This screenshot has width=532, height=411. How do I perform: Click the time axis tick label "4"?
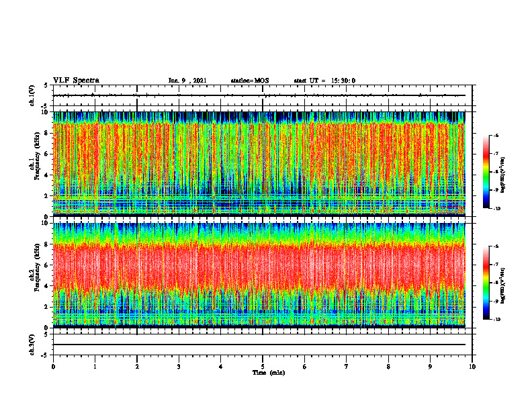(221, 367)
